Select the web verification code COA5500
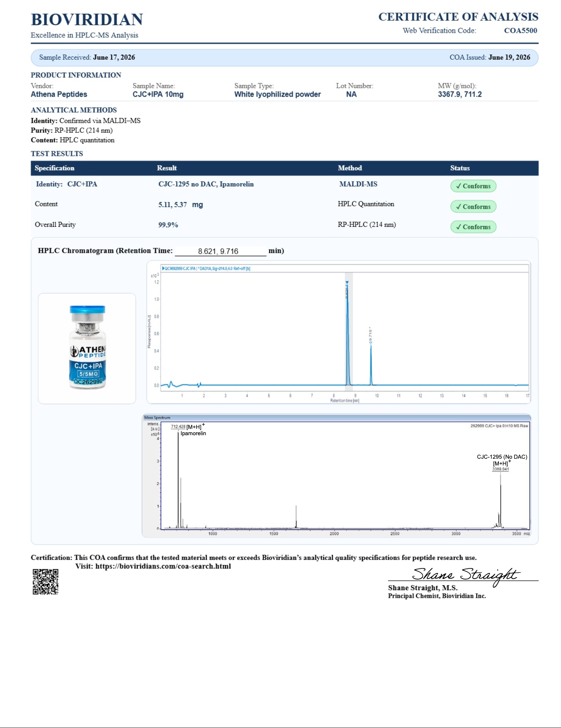Screen dimensions: 561x728 520,30
